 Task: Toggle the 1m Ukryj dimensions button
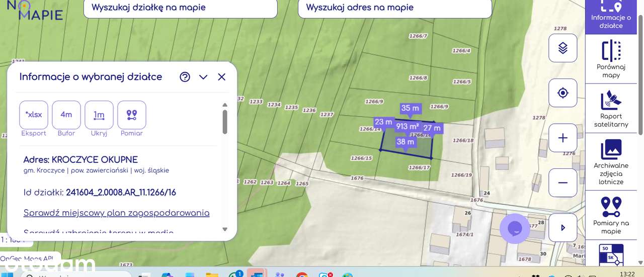click(99, 115)
